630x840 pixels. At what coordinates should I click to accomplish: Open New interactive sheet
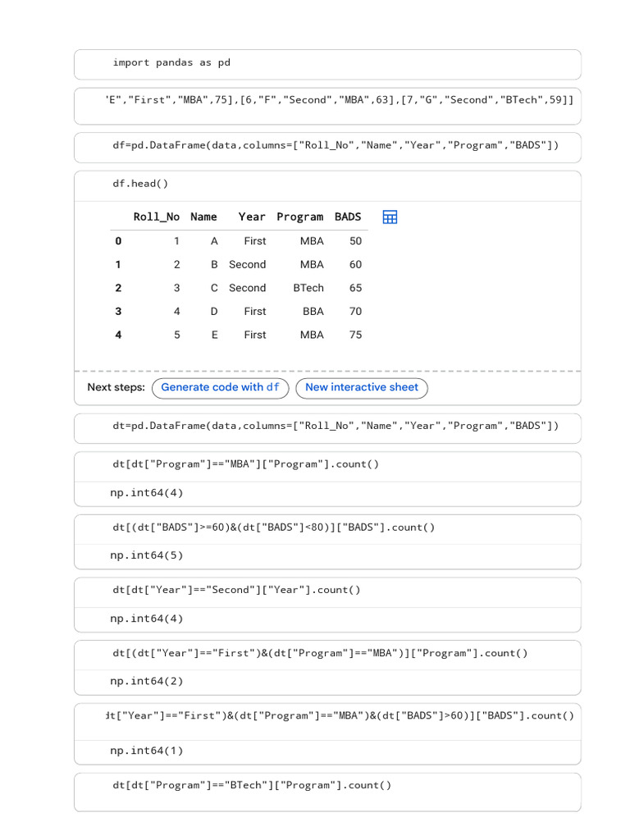tap(362, 388)
